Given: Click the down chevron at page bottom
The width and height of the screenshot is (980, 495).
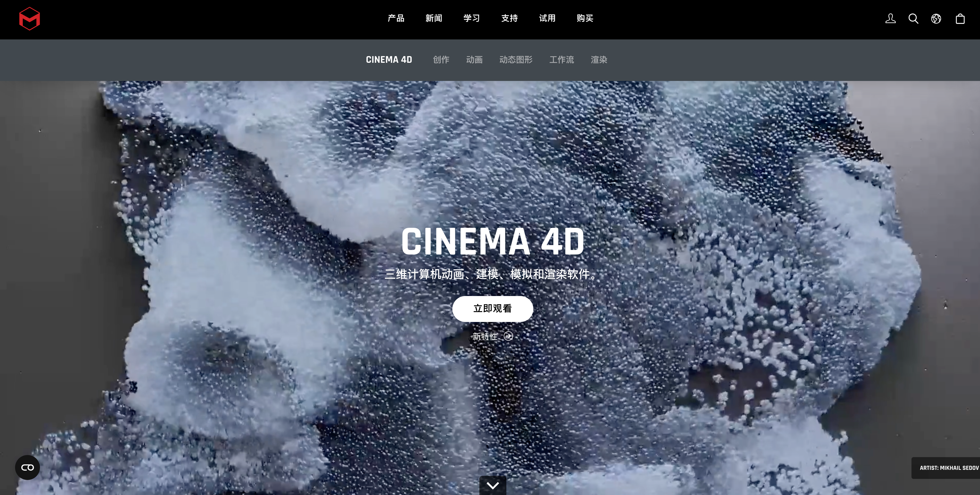Looking at the screenshot, I should 493,485.
